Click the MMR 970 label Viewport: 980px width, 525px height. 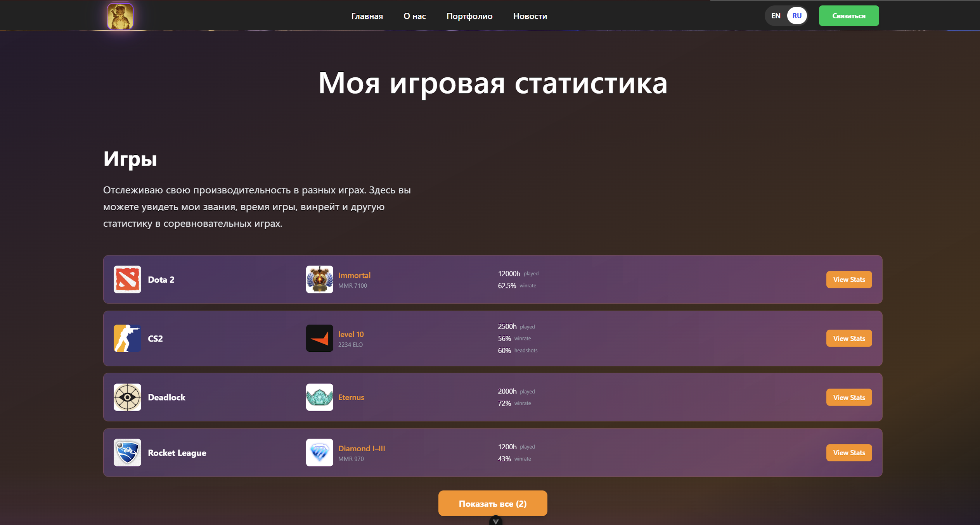click(351, 459)
